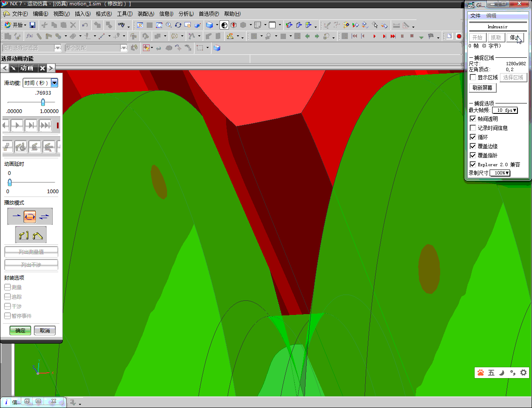Image resolution: width=532 pixels, height=408 pixels.
Task: Open the 分析(L) menu
Action: tap(186, 14)
